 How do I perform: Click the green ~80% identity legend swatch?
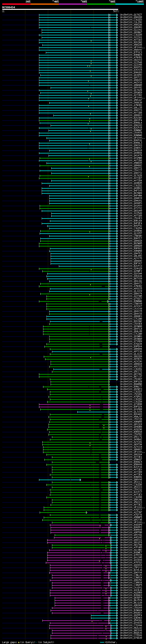(x=101, y=4)
